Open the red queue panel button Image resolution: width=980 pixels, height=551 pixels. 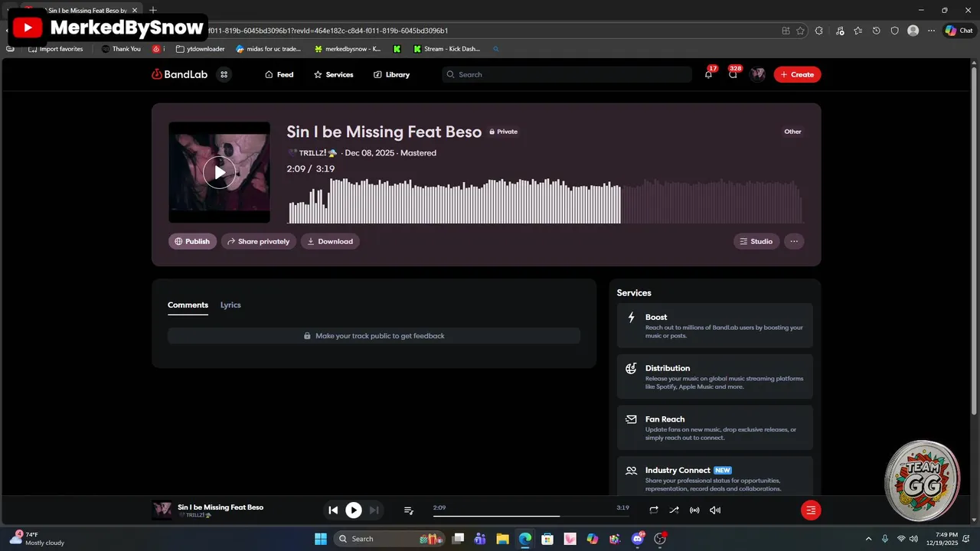[811, 510]
